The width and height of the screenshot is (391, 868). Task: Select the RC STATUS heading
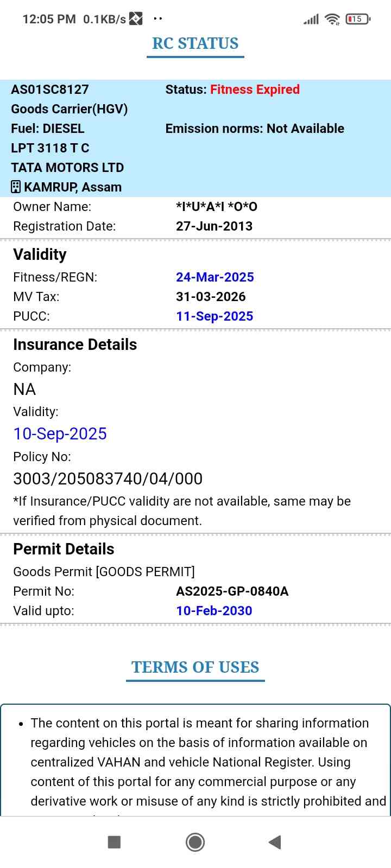(195, 43)
